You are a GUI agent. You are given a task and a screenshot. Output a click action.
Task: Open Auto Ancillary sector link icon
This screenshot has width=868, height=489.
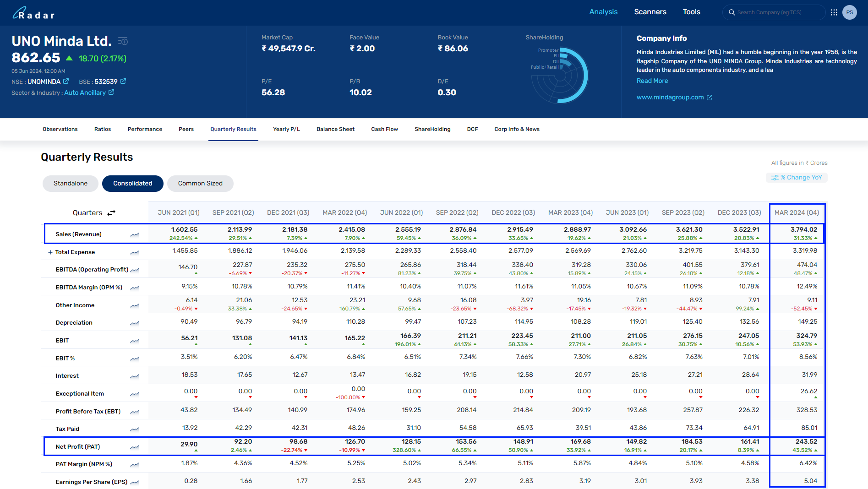(111, 92)
